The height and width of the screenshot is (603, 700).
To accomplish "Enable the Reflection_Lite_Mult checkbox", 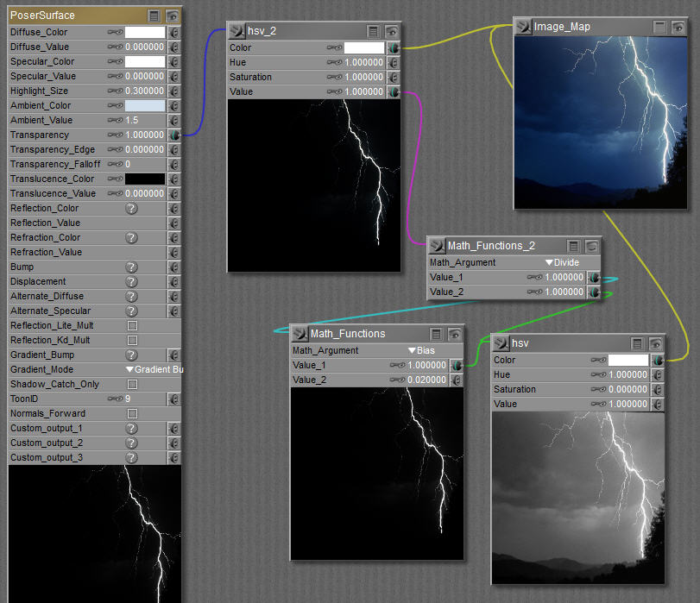I will (132, 326).
